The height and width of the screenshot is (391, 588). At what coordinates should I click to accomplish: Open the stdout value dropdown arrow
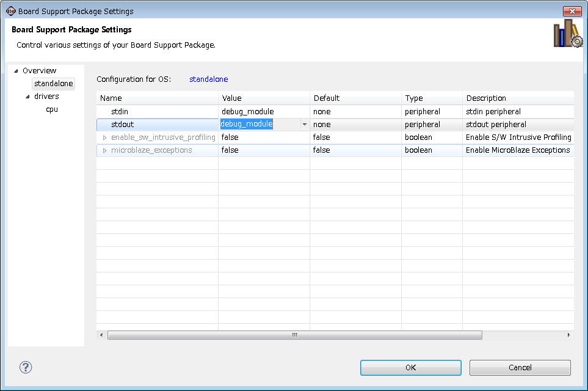pyautogui.click(x=304, y=125)
